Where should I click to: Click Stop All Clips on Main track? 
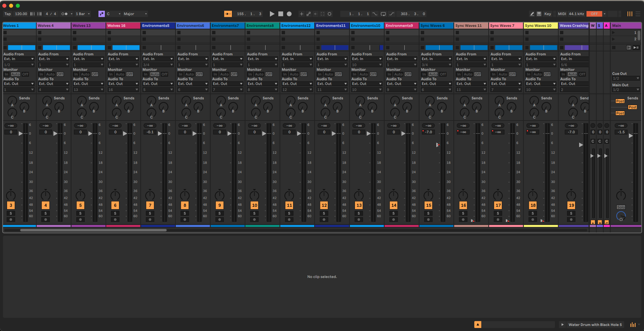tap(613, 48)
